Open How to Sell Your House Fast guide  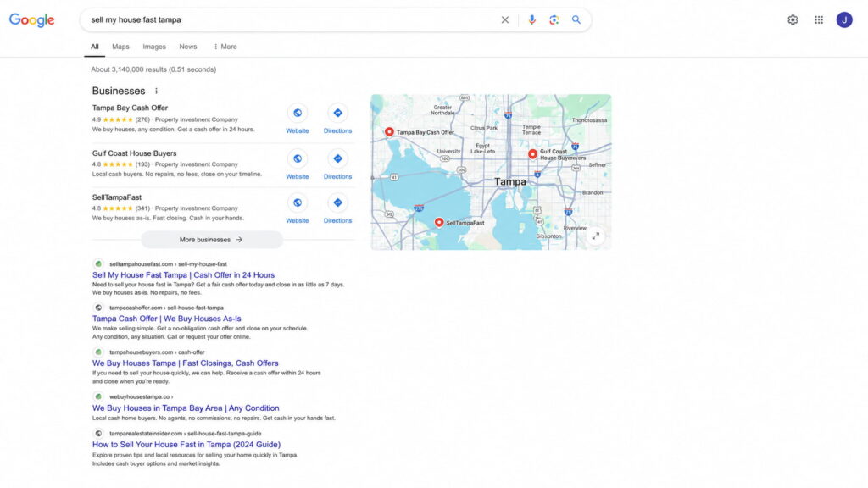186,445
